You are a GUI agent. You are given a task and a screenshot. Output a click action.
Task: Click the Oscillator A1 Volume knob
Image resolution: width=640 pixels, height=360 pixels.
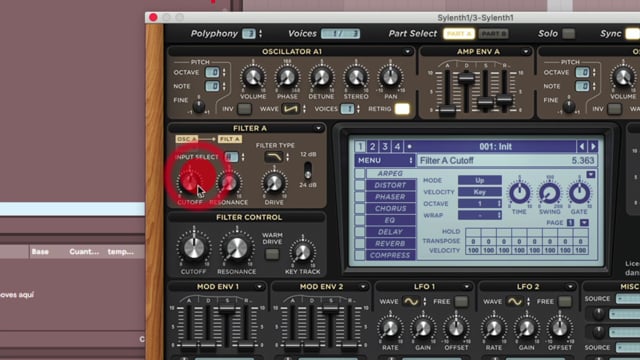pos(253,77)
